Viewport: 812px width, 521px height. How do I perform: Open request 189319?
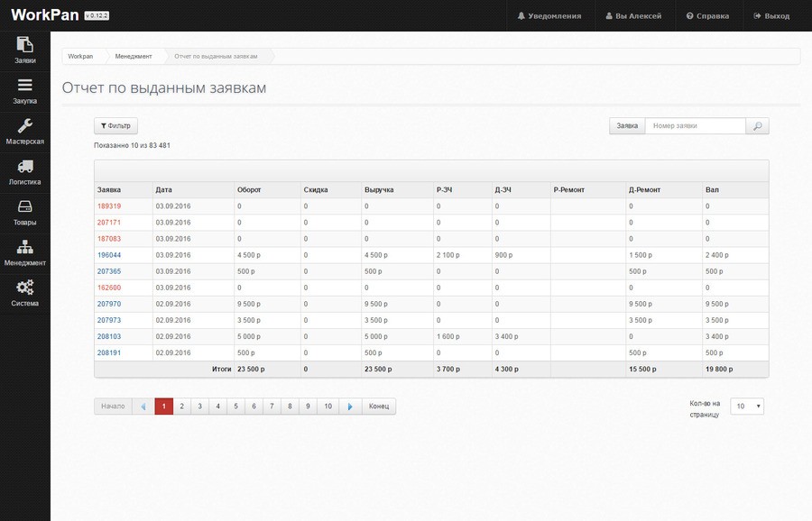point(109,206)
